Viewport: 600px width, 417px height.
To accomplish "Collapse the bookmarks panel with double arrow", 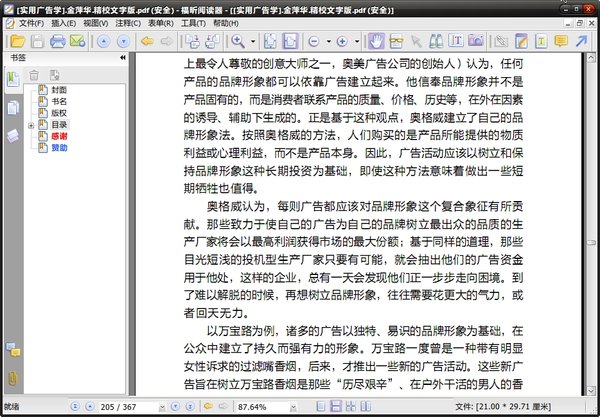I will click(x=122, y=58).
